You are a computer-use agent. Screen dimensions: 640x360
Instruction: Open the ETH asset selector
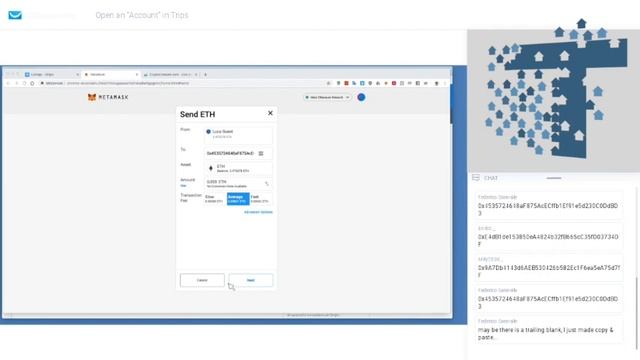point(238,168)
